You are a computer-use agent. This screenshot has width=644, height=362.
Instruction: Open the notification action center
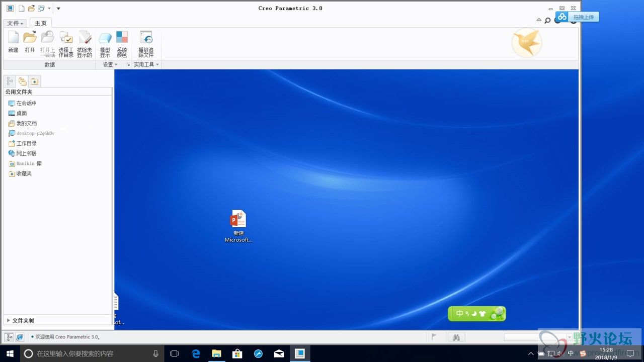pos(630,353)
